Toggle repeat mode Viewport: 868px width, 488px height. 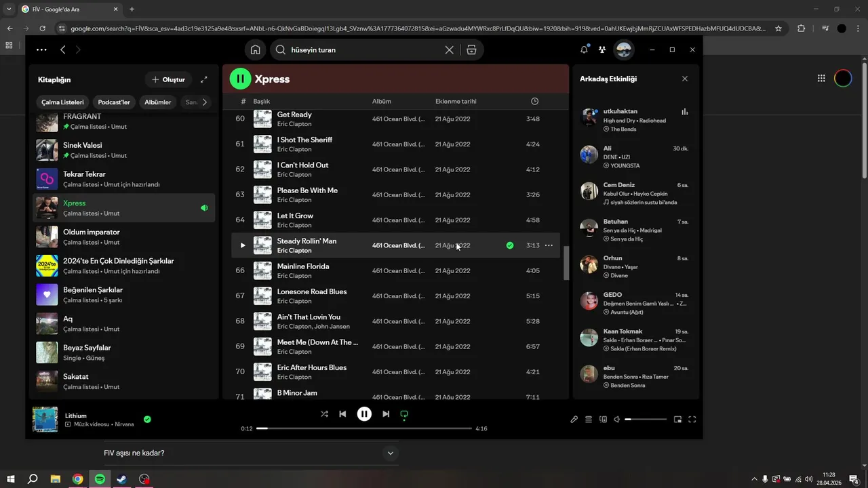pos(404,413)
